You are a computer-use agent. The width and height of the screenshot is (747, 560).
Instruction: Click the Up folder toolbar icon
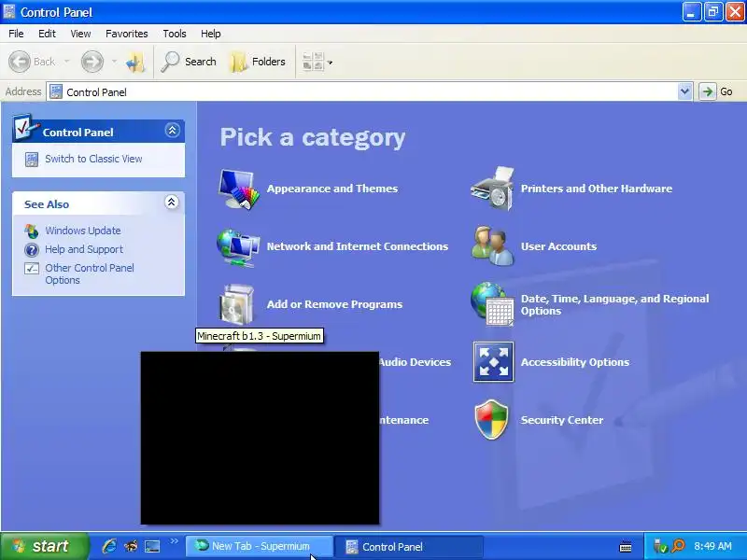click(135, 62)
